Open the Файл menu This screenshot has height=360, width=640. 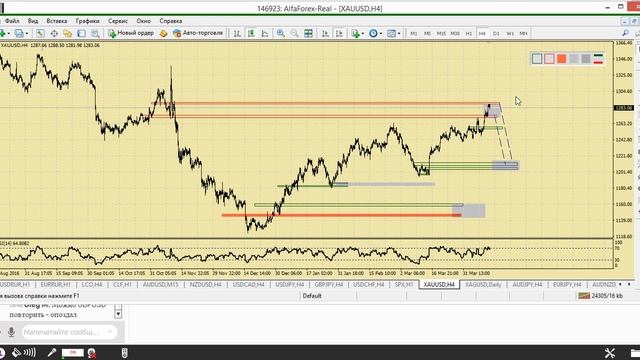(x=12, y=21)
